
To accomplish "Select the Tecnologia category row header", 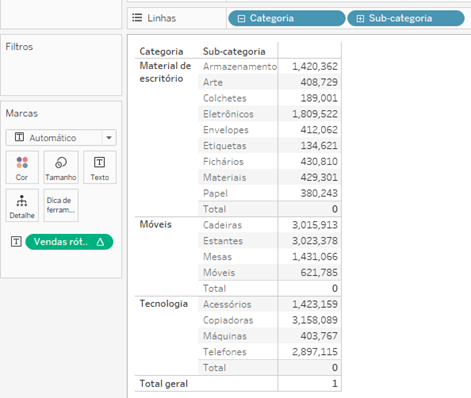I will pyautogui.click(x=164, y=304).
